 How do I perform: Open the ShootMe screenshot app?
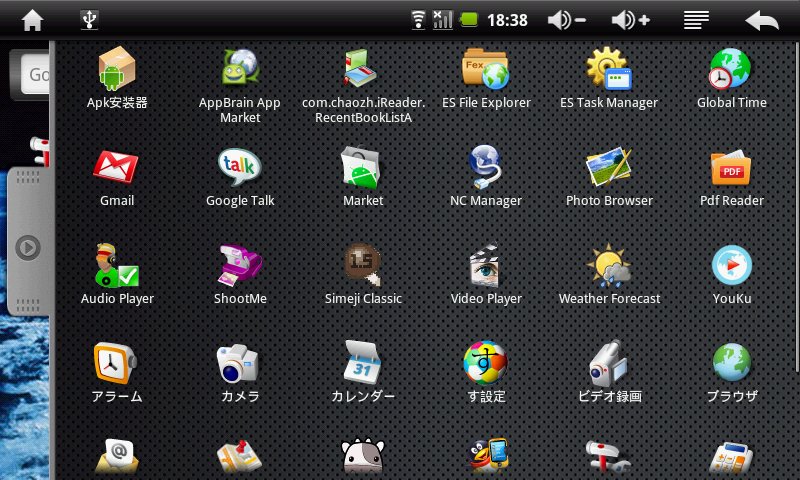[x=240, y=274]
